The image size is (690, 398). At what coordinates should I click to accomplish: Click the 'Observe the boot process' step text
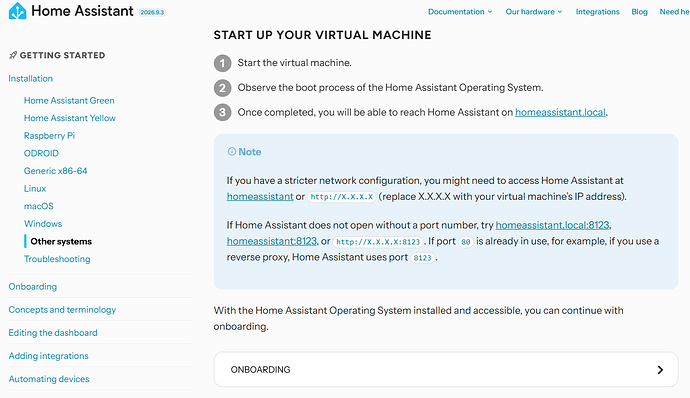(390, 88)
